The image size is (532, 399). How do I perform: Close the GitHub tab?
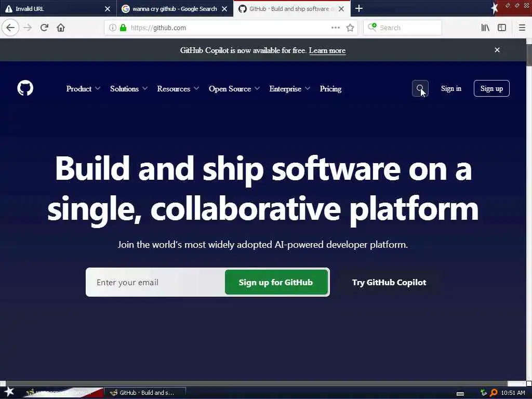coord(341,9)
